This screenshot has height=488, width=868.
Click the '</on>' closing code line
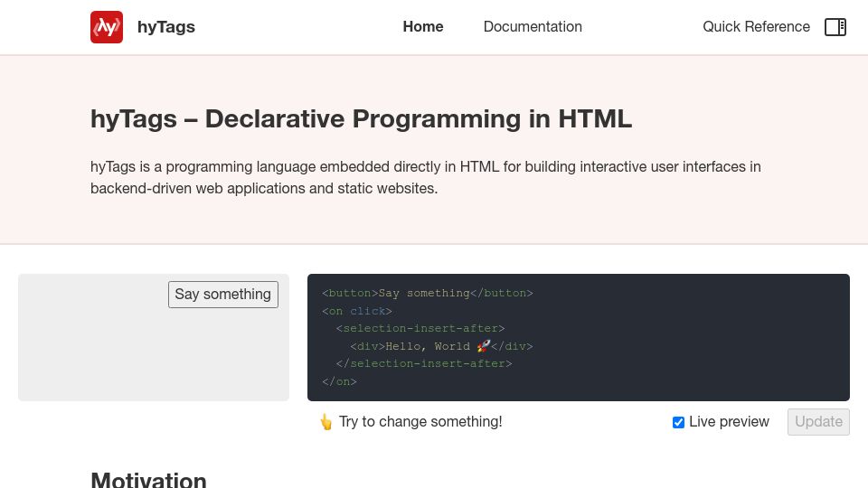click(x=339, y=381)
